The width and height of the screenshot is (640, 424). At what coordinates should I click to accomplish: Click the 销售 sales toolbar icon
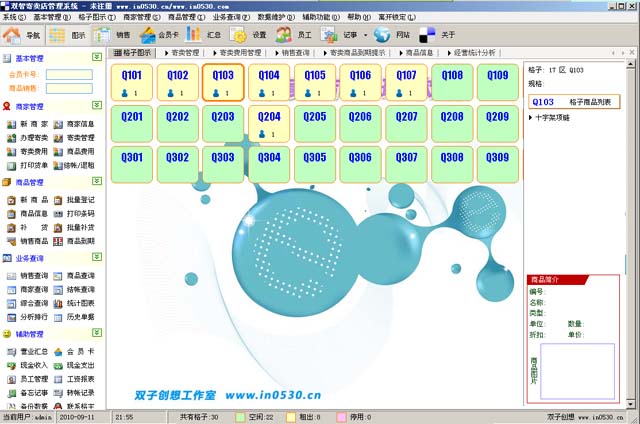pyautogui.click(x=112, y=35)
